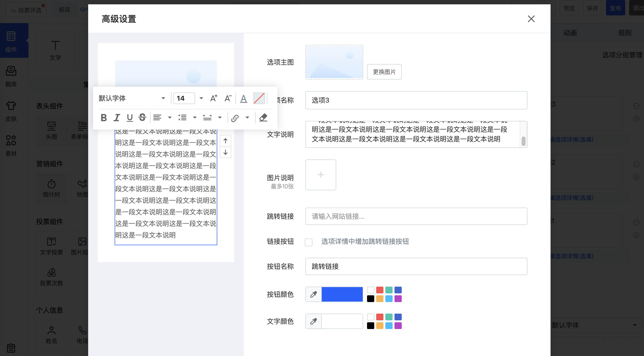The height and width of the screenshot is (356, 644).
Task: Open the 默认字体 font family dropdown
Action: coord(132,98)
